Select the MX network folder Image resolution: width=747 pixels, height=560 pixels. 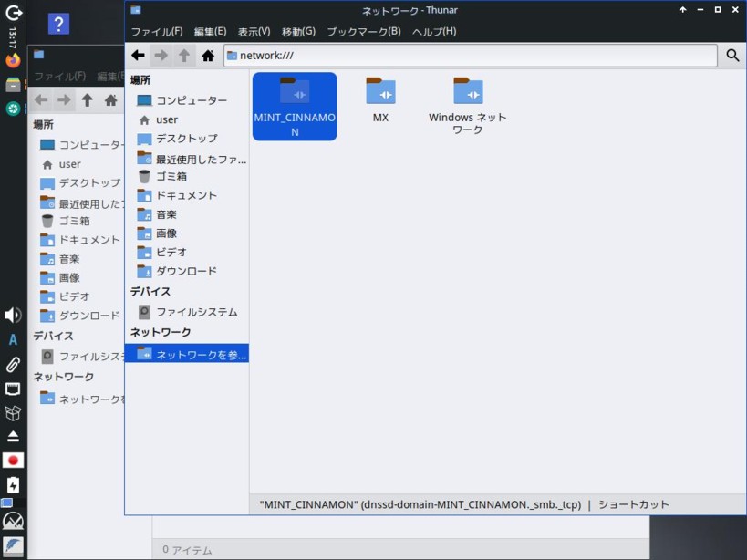click(x=380, y=100)
